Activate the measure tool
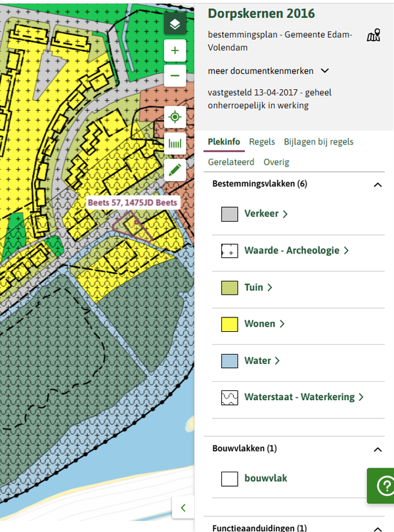Screen dimensions: 394x532 point(175,143)
